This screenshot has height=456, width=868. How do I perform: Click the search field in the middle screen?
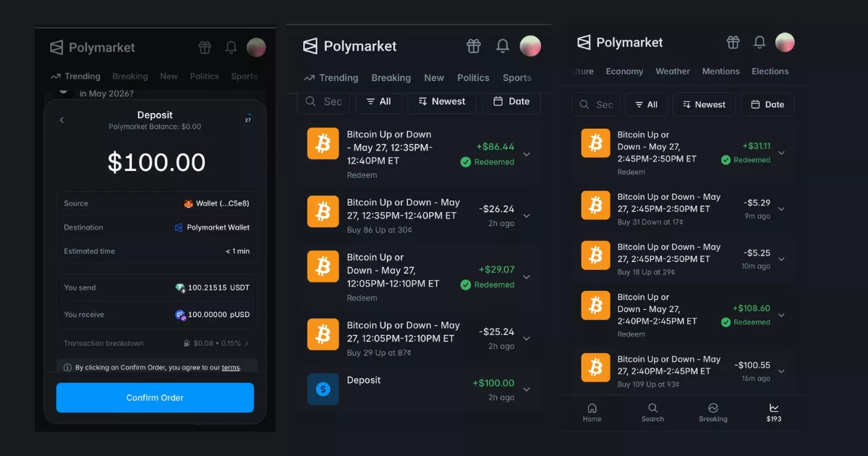(323, 101)
